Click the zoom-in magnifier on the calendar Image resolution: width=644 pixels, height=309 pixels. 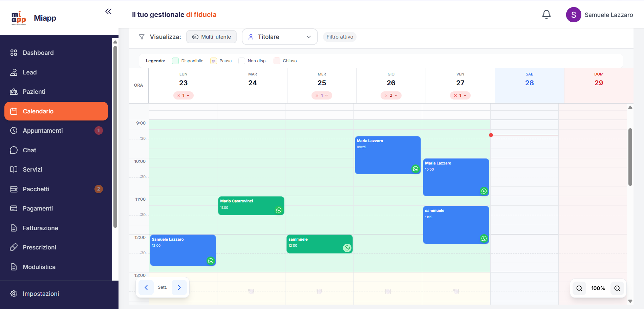617,288
